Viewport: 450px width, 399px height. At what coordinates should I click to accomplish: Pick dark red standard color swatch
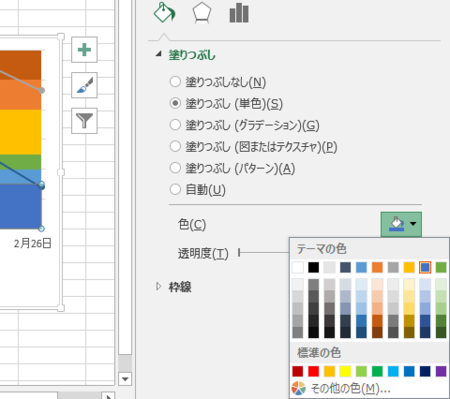(x=298, y=371)
